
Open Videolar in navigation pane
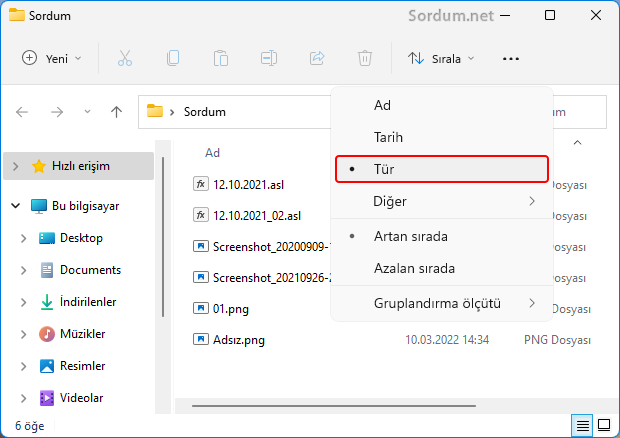tap(81, 398)
